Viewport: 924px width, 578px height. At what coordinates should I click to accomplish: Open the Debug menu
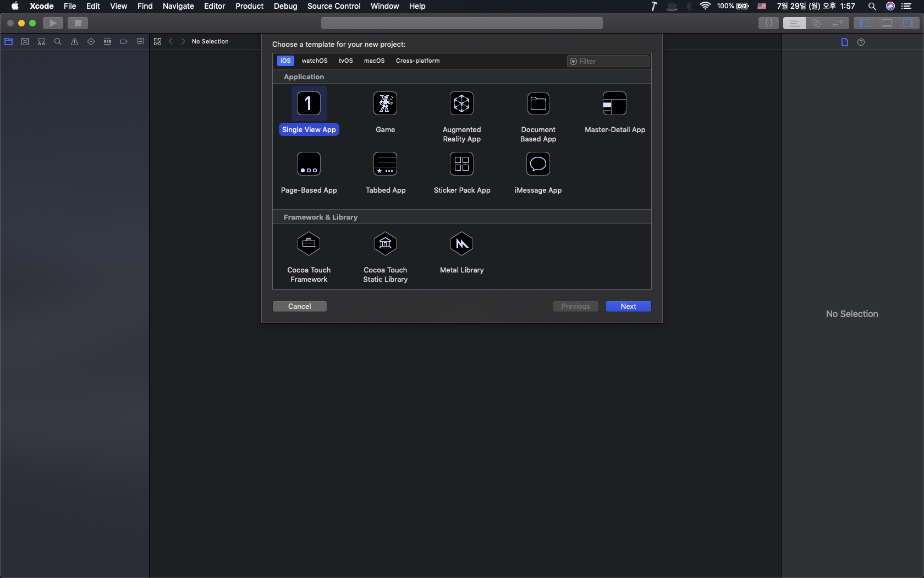coord(285,6)
